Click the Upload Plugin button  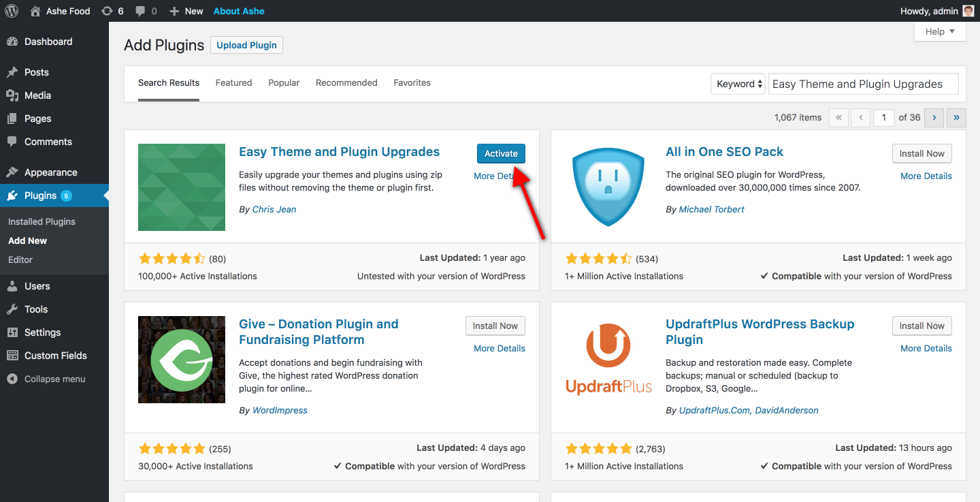246,45
